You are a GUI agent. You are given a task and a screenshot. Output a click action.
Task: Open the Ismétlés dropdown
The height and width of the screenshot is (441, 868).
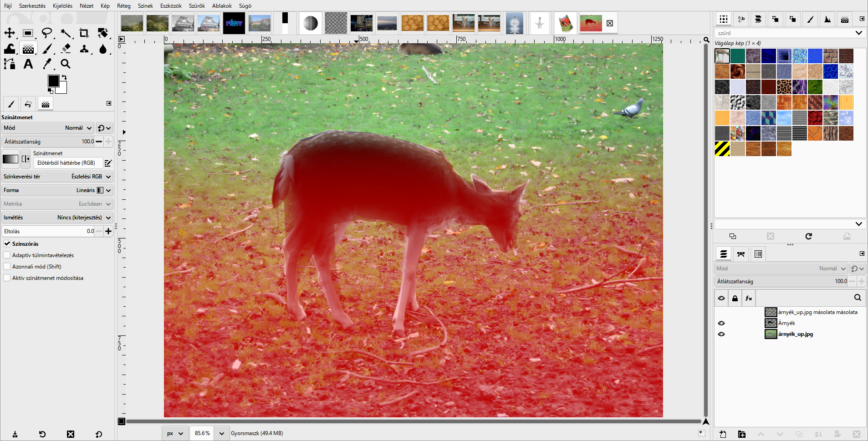pyautogui.click(x=57, y=218)
